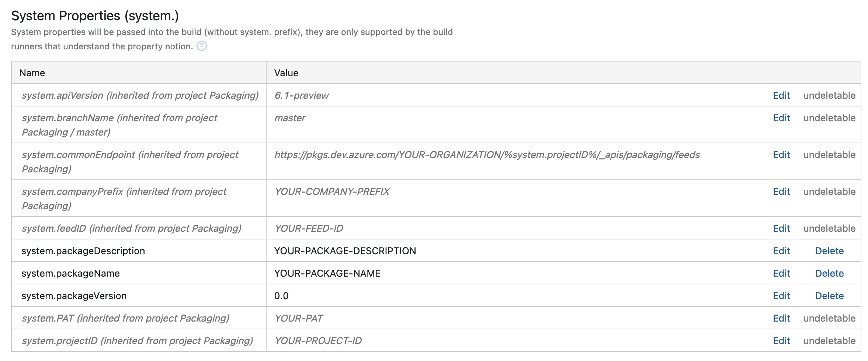Screen dimensions: 868x361
Task: Click undeletable label in system.commonEndpoint row
Action: click(x=829, y=155)
